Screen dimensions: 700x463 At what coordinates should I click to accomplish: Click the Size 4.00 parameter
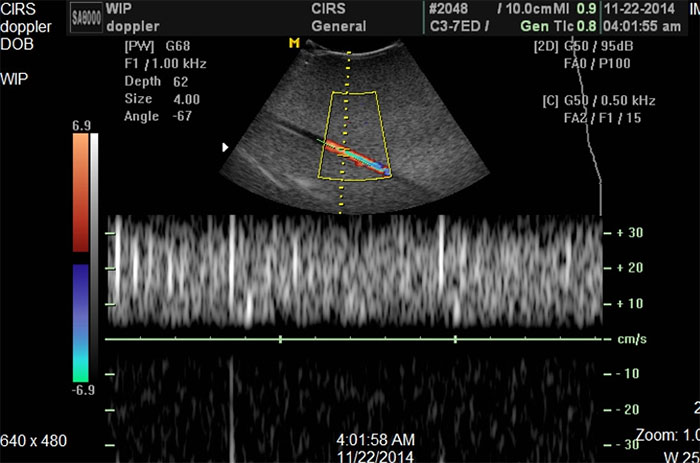point(162,99)
